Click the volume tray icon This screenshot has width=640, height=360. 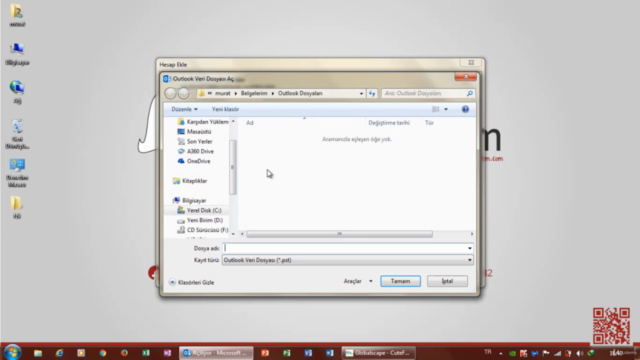point(579,353)
